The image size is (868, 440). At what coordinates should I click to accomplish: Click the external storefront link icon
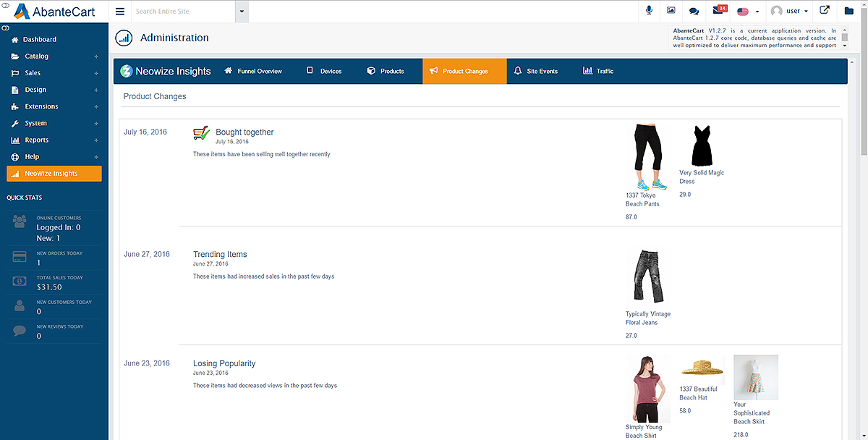(825, 11)
